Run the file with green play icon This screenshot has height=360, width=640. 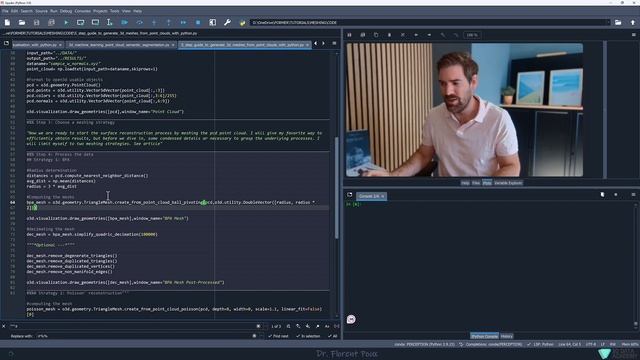66,22
